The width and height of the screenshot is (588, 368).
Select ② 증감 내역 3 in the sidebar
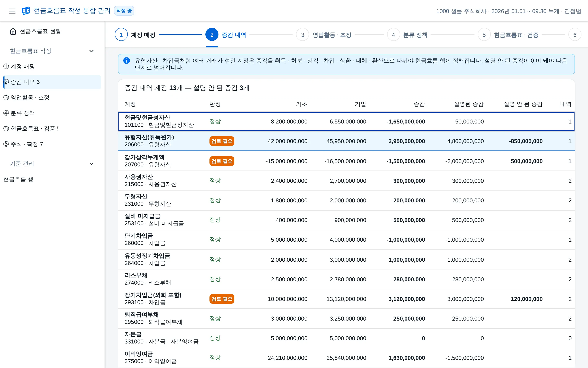click(x=52, y=82)
